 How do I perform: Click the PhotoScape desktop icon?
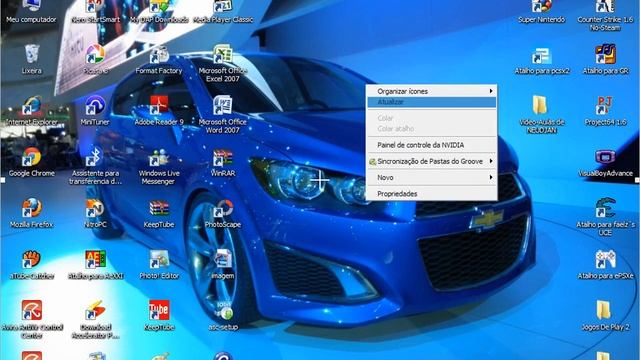(223, 208)
